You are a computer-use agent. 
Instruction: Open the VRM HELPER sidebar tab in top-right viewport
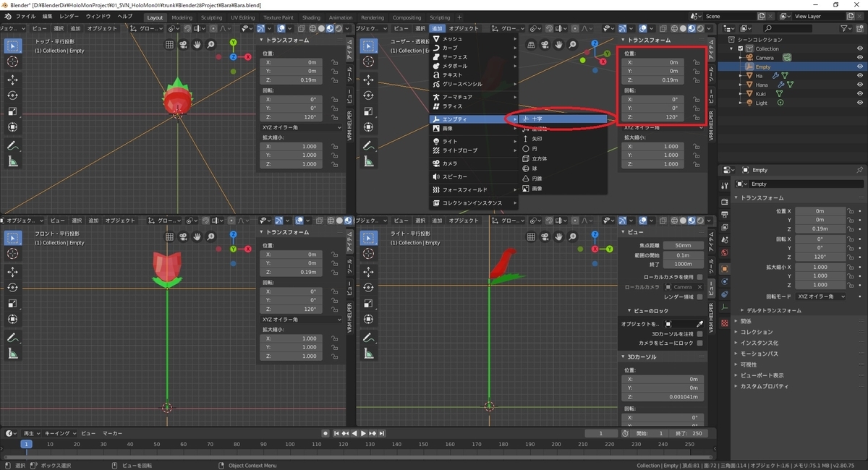(x=712, y=124)
